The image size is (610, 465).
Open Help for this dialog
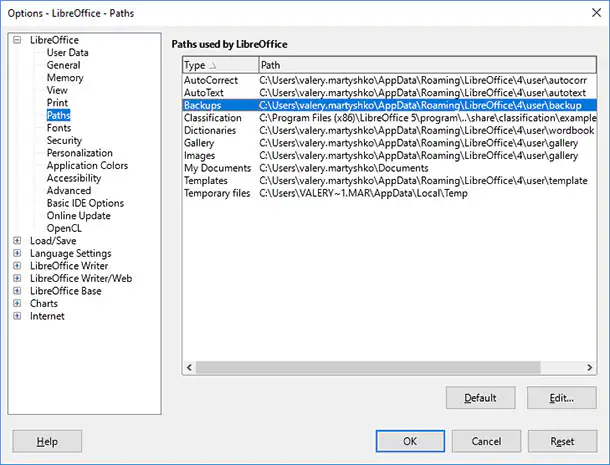[x=47, y=441]
